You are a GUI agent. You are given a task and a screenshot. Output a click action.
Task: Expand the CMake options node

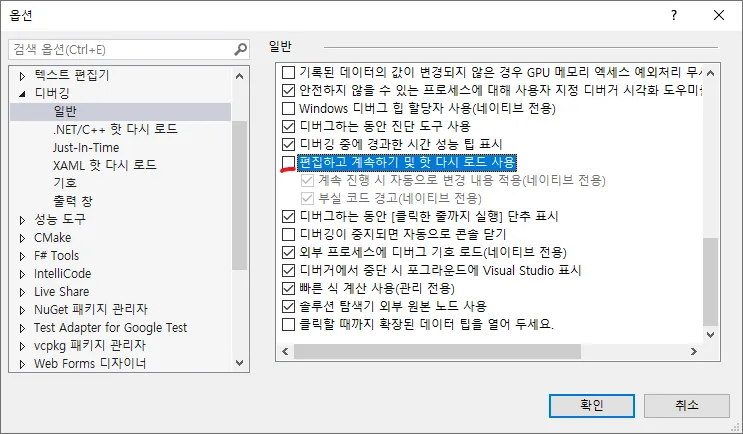[x=23, y=237]
